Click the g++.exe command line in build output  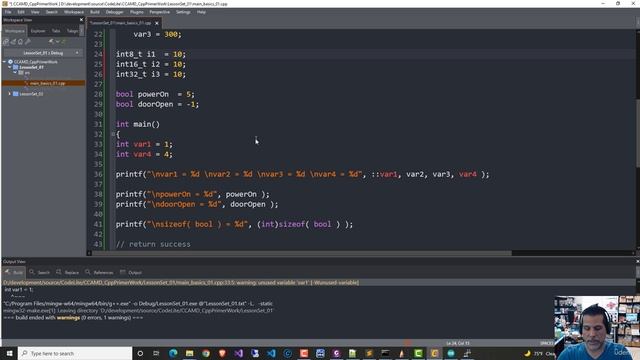138,304
